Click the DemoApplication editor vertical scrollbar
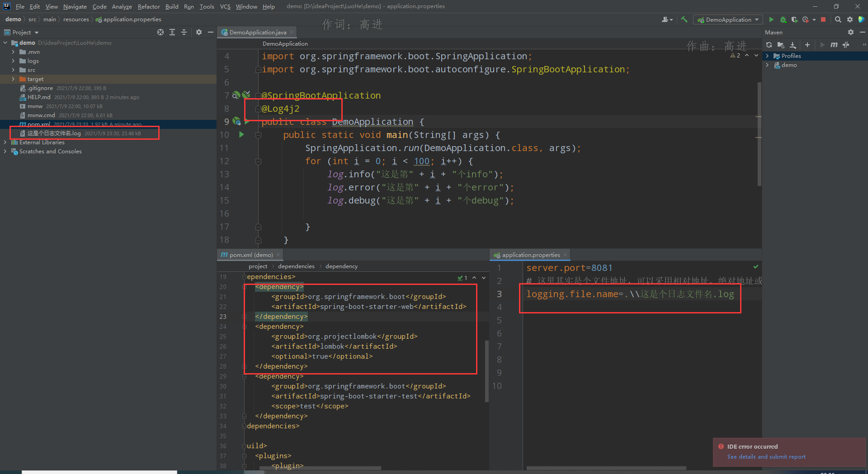This screenshot has height=474, width=868. click(x=759, y=134)
